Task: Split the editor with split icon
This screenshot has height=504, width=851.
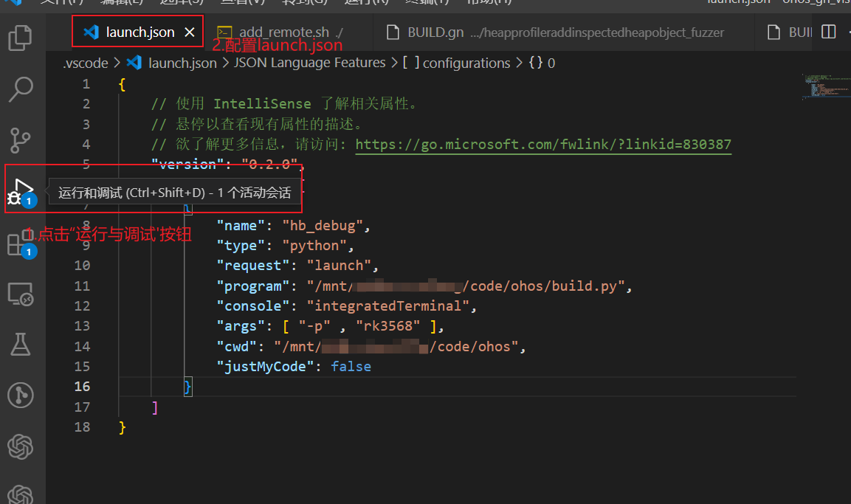Action: 829,32
